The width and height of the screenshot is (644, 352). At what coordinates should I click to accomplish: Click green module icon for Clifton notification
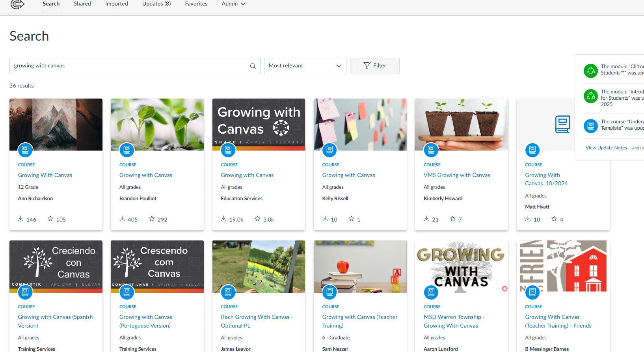pos(591,71)
